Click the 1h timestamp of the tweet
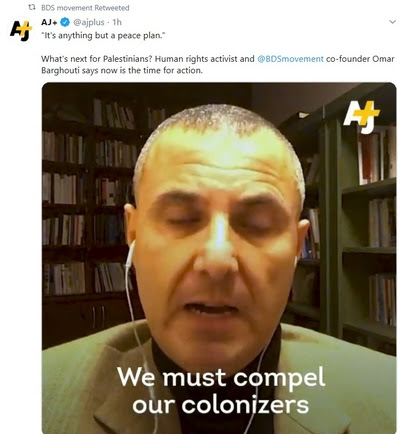This screenshot has width=400, height=434. (117, 22)
